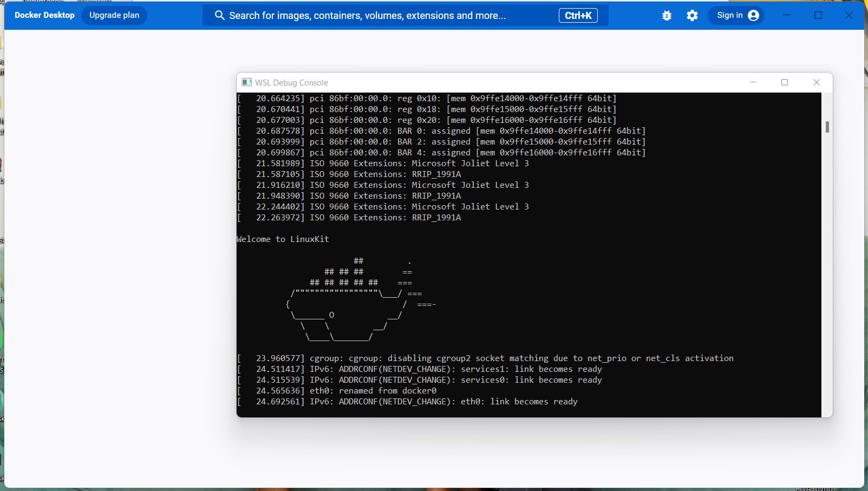Click the 21.581989 Microsoft Joliet line
This screenshot has width=868, height=491.
[383, 163]
